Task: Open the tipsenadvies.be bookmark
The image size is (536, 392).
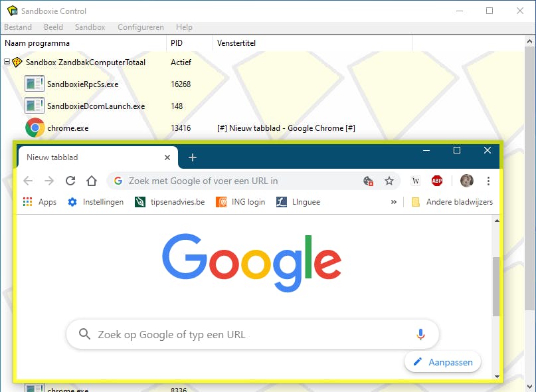Action: (x=170, y=202)
